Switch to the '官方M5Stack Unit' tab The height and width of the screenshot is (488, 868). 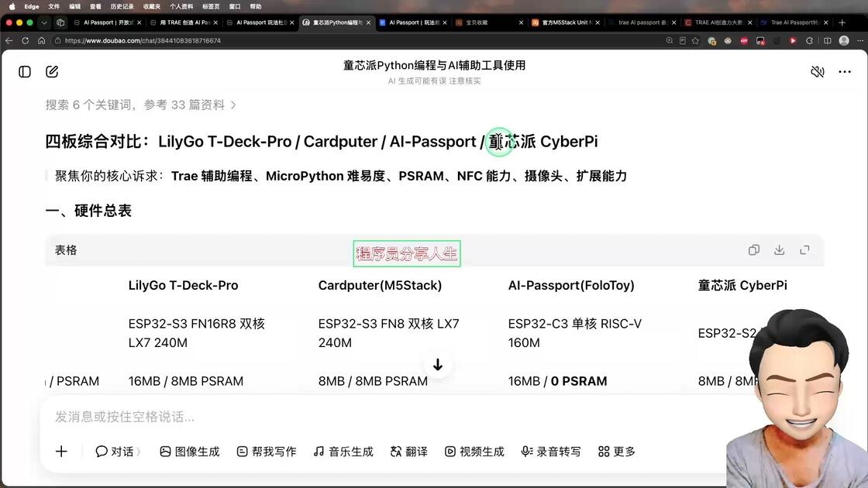(565, 22)
